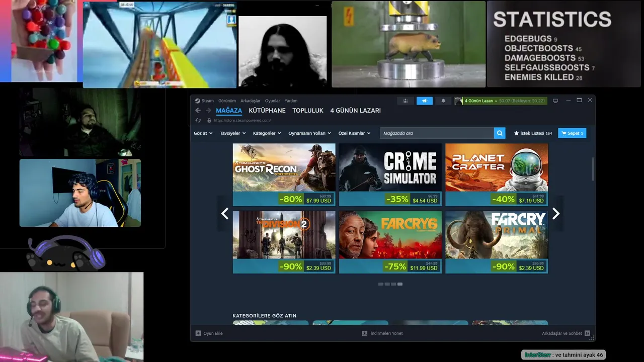644x362 pixels.
Task: Select the second carousel page indicator
Action: tap(387, 284)
